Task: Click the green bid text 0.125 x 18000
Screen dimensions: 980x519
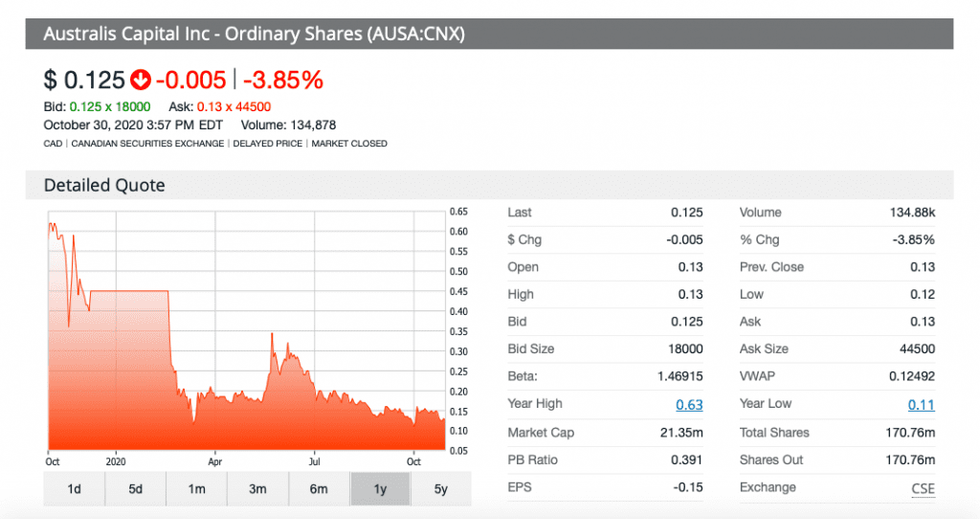Action: tap(110, 107)
